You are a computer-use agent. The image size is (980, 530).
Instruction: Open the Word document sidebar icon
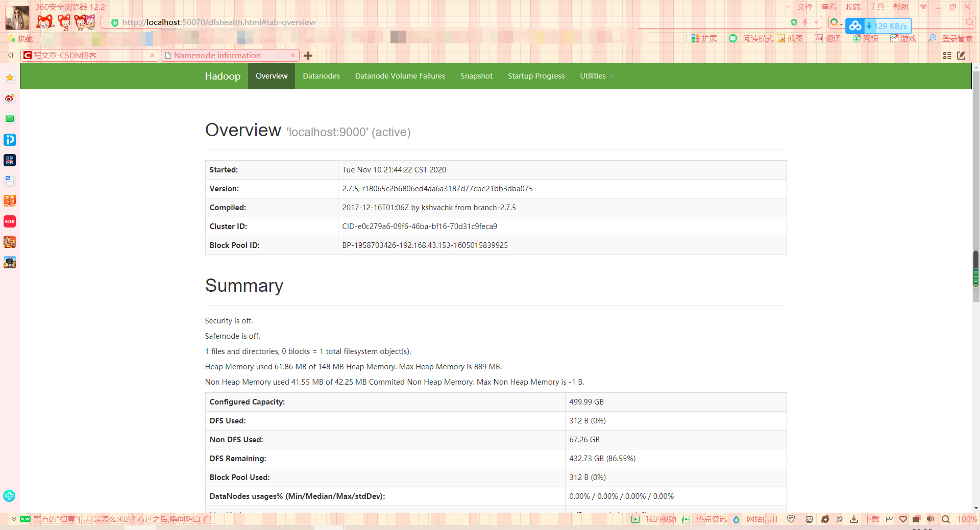coord(10,180)
